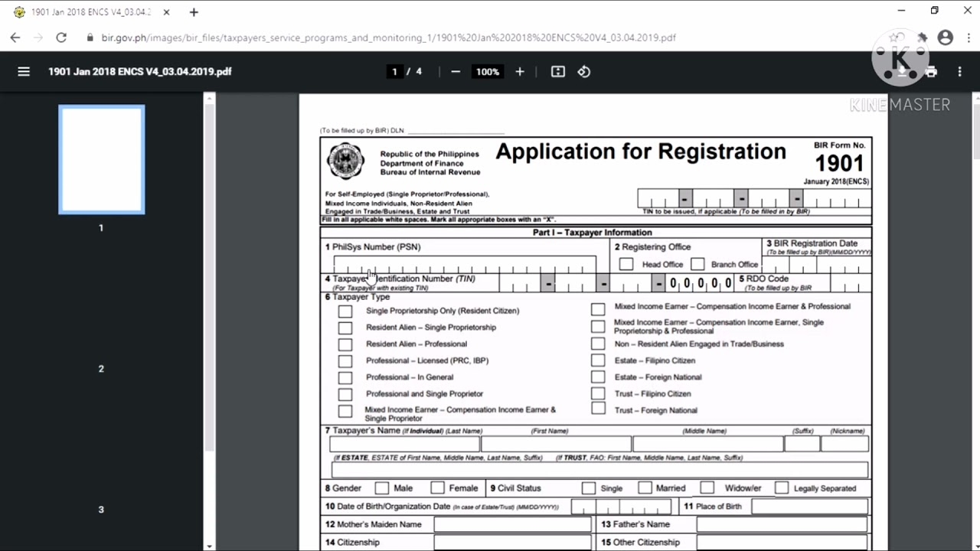Click the Middle Name field
Viewport: 980px width, 551px height.
[708, 444]
